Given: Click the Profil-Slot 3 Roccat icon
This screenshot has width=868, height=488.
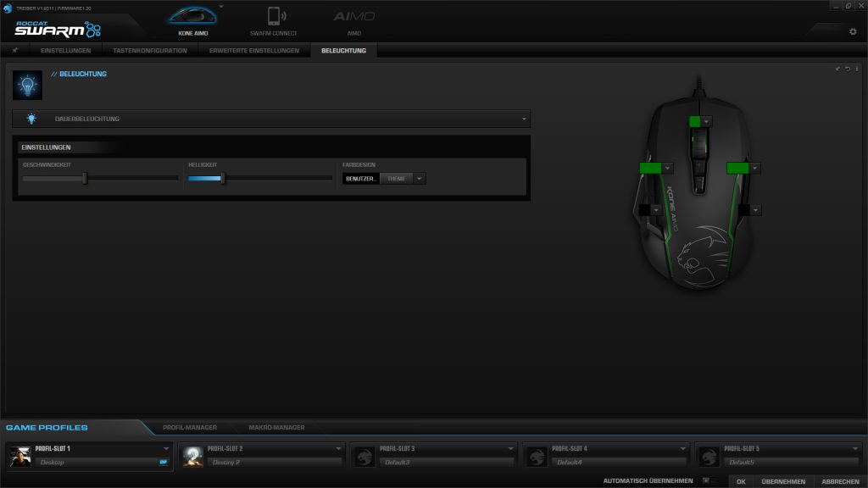Looking at the screenshot, I should coord(364,456).
